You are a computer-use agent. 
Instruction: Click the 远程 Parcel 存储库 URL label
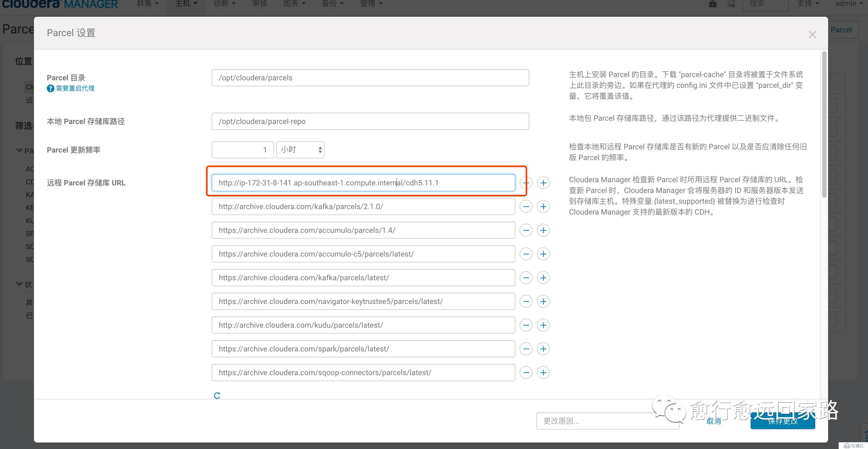[86, 183]
